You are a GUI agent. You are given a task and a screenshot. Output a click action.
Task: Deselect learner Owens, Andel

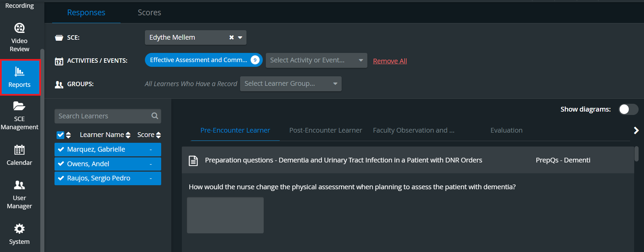pos(108,164)
